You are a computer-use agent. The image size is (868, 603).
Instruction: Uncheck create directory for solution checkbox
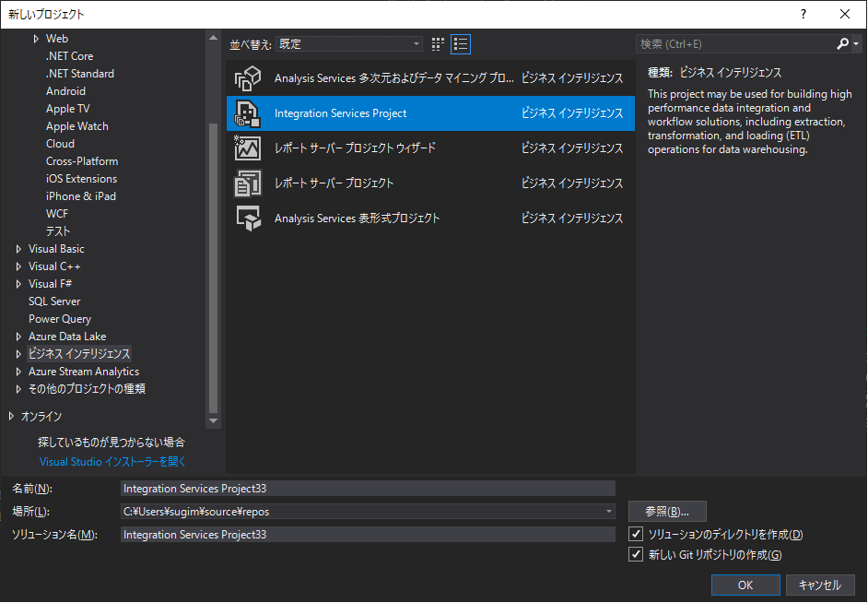[635, 535]
